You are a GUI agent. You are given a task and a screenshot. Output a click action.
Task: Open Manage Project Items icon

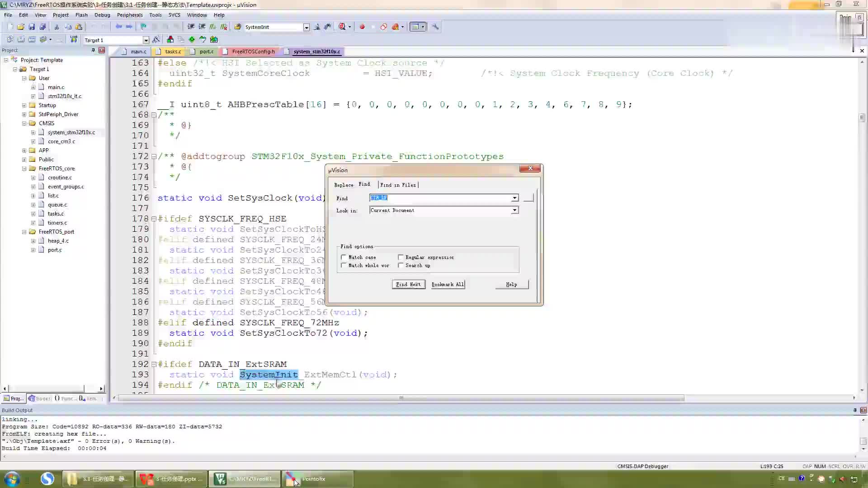170,39
